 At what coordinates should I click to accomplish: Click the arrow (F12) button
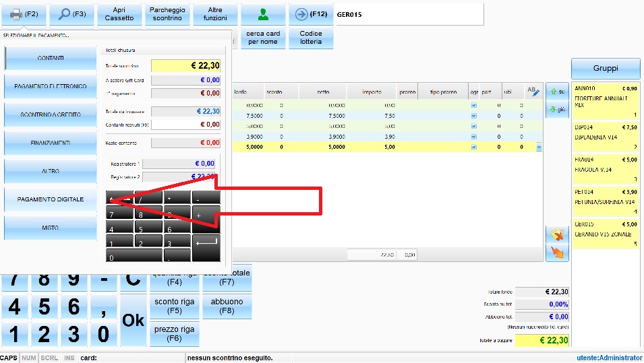[x=311, y=14]
